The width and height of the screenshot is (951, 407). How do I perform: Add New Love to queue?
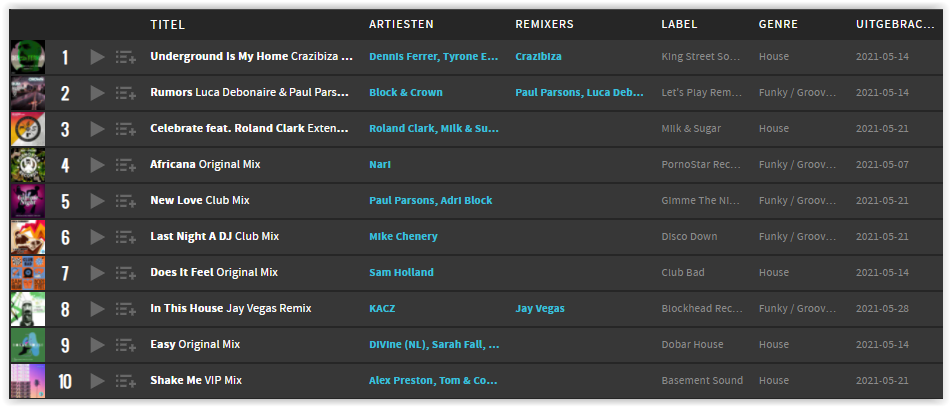[x=126, y=201]
